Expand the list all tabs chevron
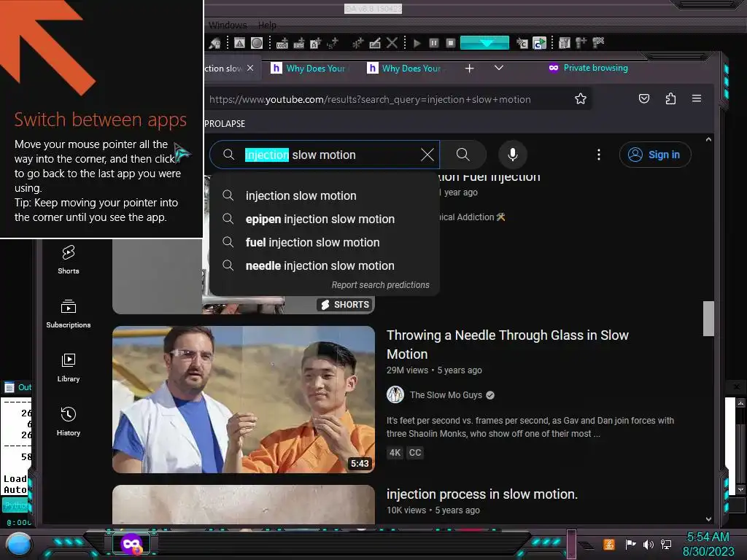Image resolution: width=747 pixels, height=560 pixels. point(499,68)
